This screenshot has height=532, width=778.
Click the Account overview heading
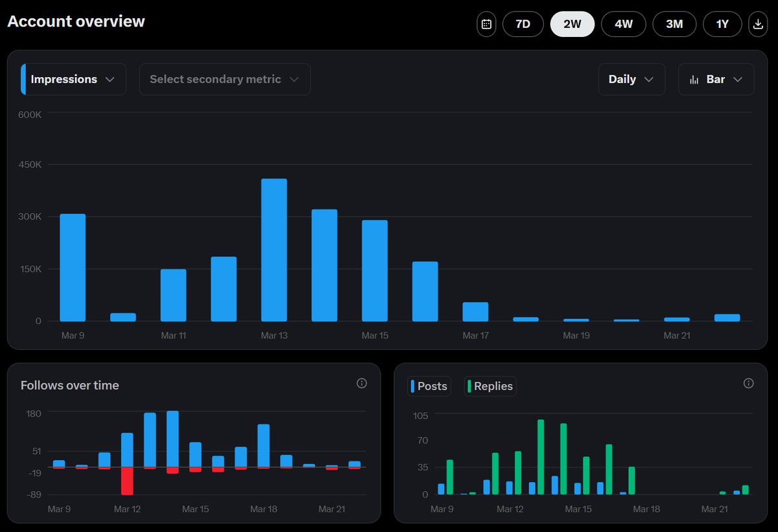pyautogui.click(x=76, y=21)
